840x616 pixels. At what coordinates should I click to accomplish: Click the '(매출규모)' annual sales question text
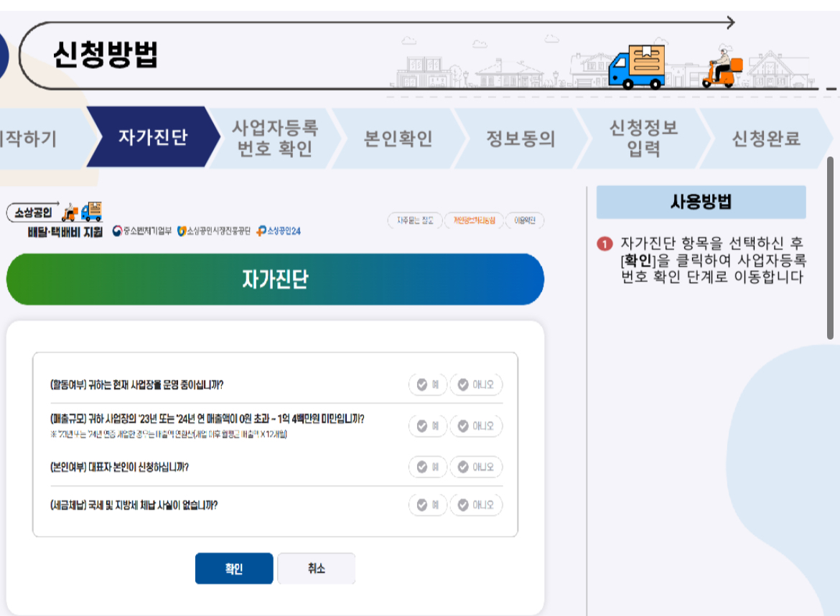207,419
